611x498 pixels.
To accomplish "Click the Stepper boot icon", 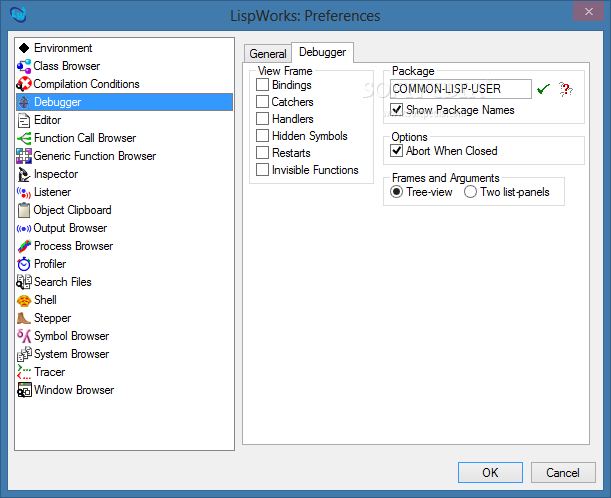I will click(24, 318).
